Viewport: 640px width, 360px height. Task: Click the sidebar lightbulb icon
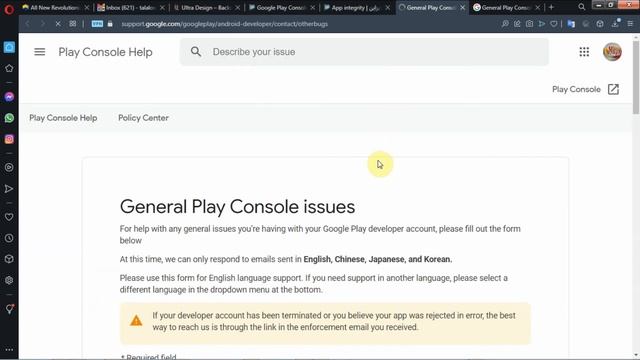[9, 309]
